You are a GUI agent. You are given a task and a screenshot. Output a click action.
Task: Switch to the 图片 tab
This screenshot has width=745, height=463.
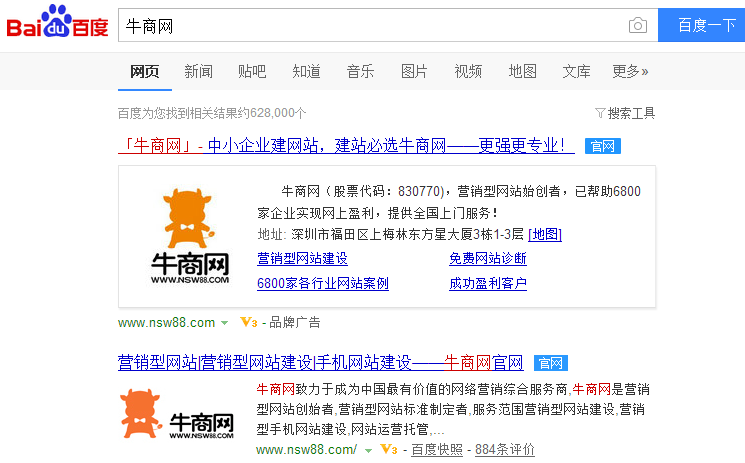click(414, 71)
